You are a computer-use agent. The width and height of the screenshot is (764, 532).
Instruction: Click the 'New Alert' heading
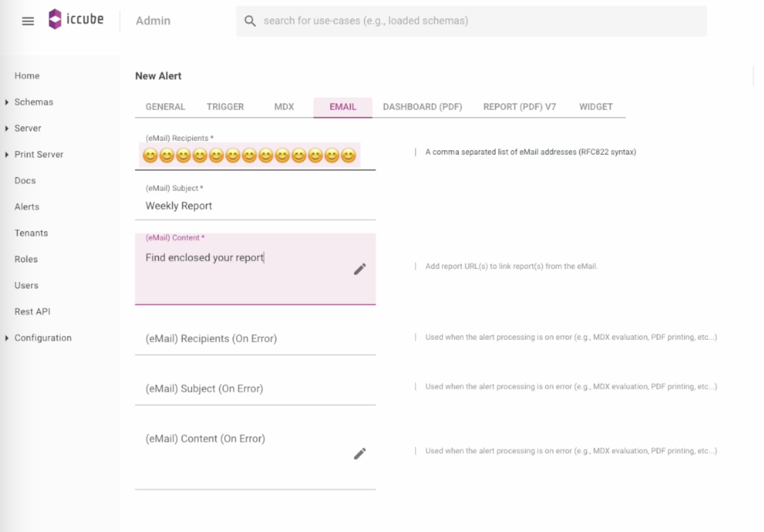pos(158,76)
